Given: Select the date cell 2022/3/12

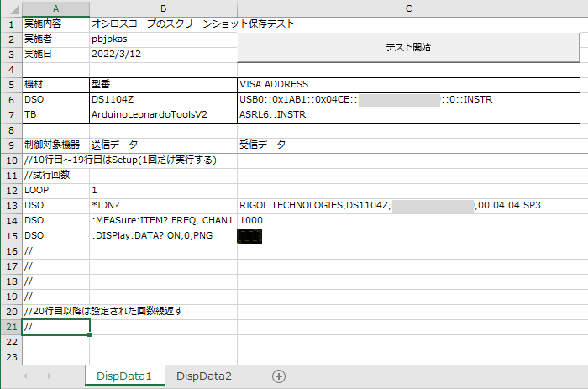Looking at the screenshot, I should [163, 55].
